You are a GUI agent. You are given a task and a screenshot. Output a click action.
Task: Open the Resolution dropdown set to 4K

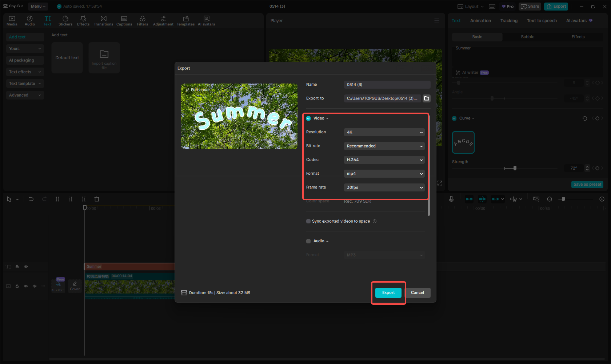click(x=384, y=132)
